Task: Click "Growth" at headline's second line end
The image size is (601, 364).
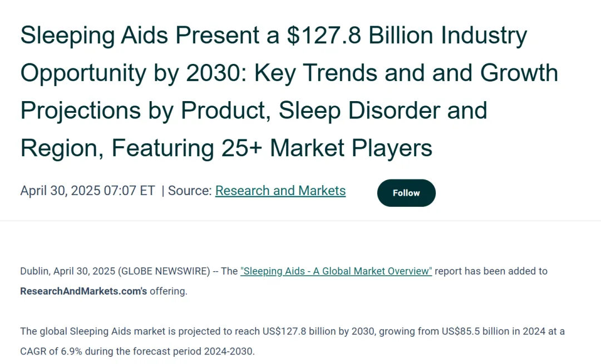Action: click(519, 73)
